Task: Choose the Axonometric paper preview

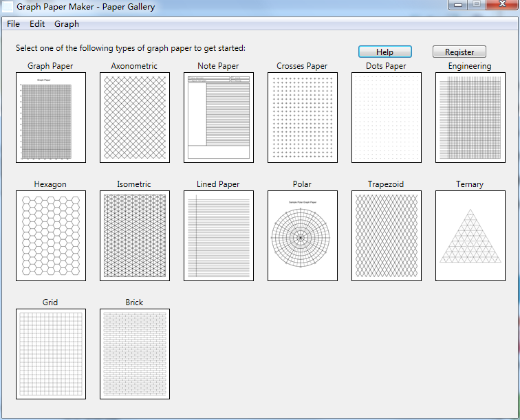Action: (135, 118)
